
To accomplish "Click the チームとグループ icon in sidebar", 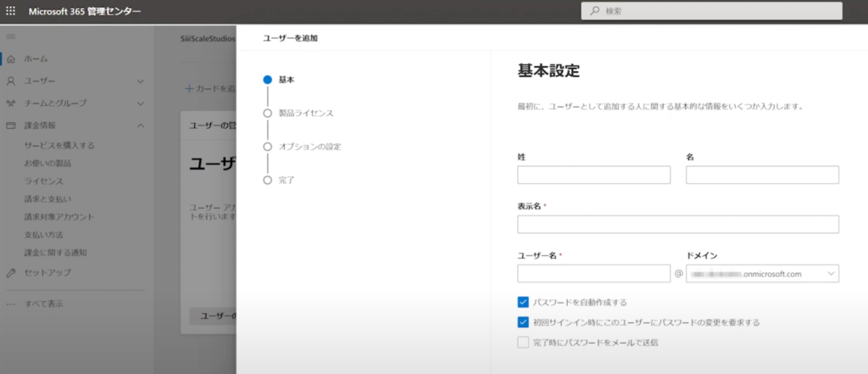I will pos(11,103).
